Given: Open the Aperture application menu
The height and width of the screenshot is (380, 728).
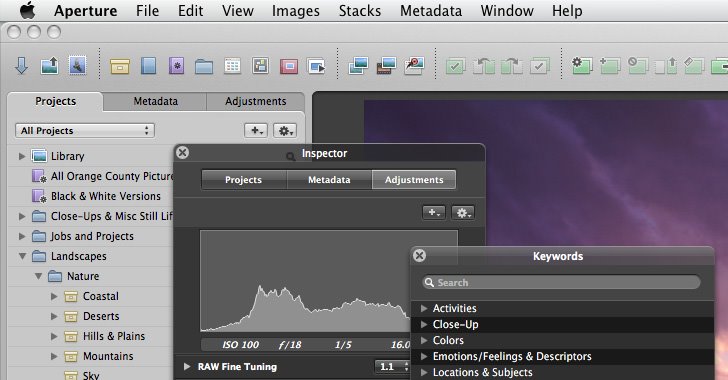Looking at the screenshot, I should pos(85,11).
